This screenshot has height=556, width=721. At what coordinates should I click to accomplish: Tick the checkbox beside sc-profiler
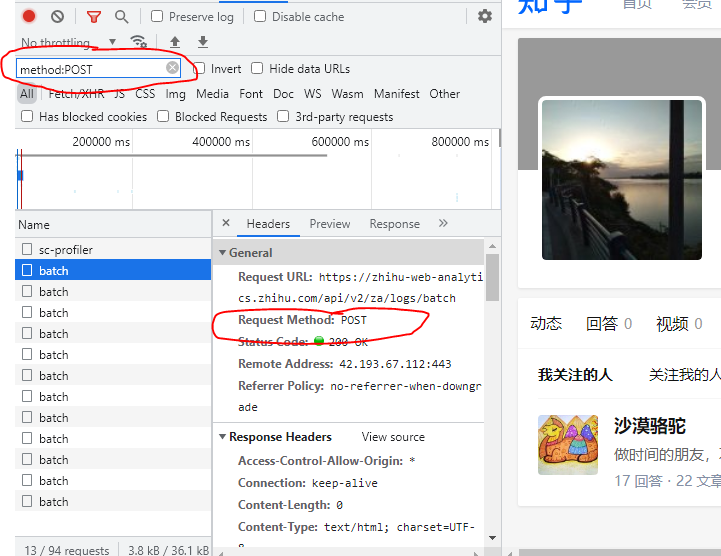(x=27, y=249)
